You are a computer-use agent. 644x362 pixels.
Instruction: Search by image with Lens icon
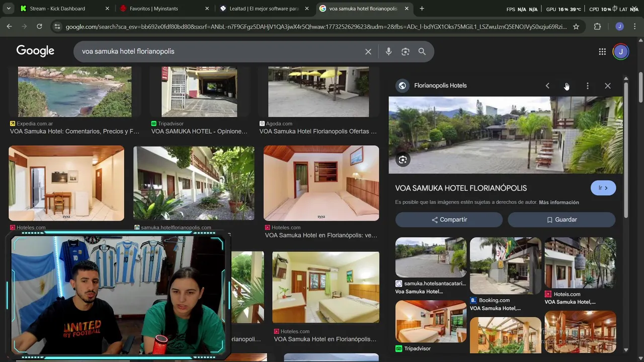tap(406, 51)
